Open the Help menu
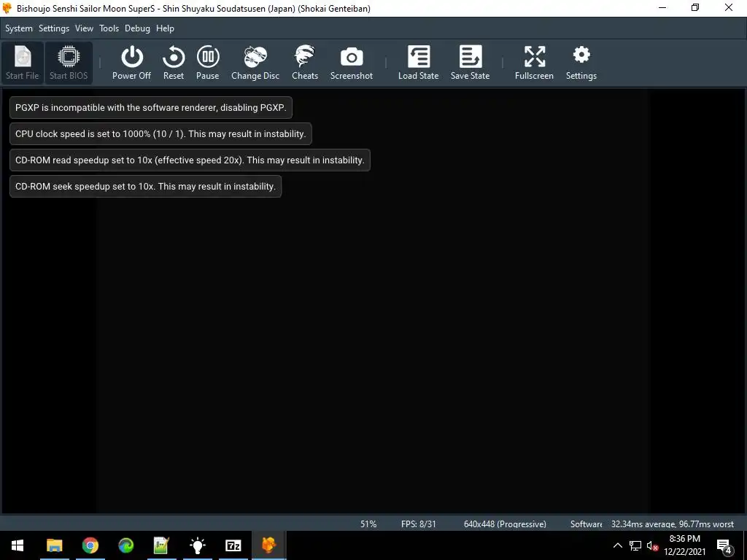This screenshot has height=560, width=747. click(x=166, y=28)
